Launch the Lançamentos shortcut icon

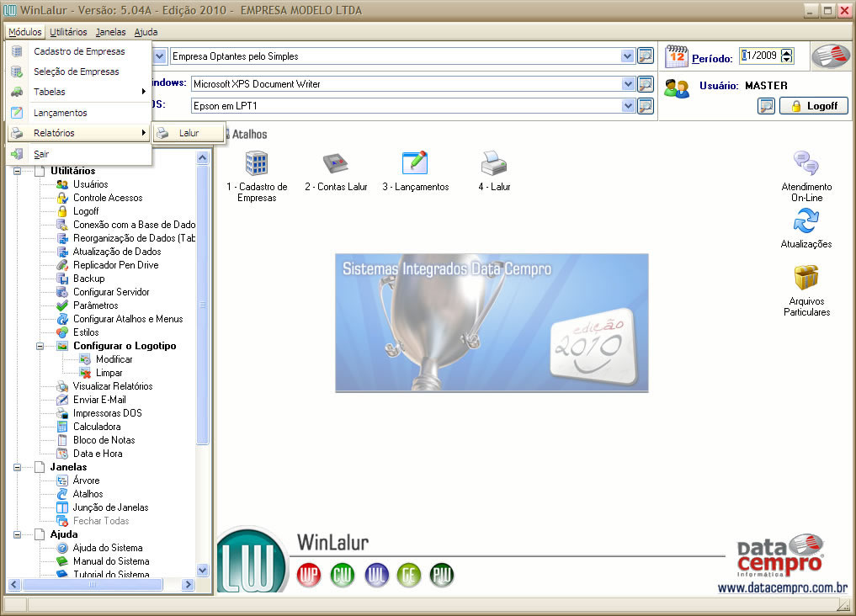(415, 163)
